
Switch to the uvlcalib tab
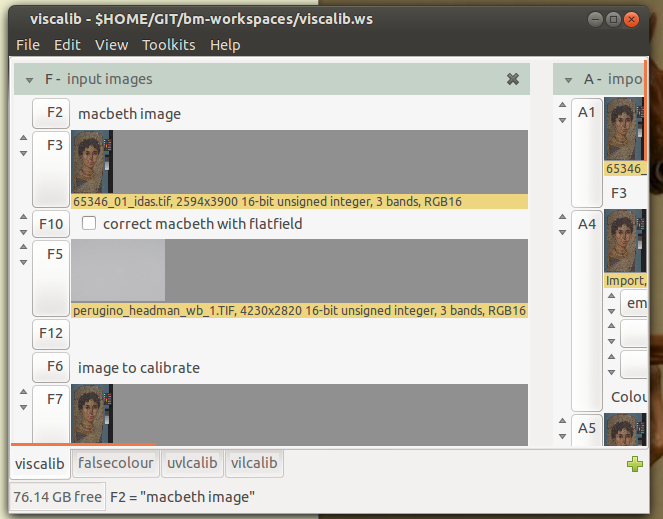point(192,463)
